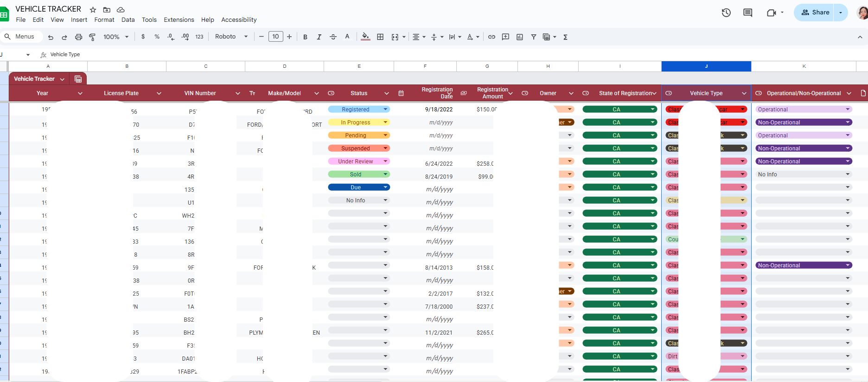This screenshot has width=868, height=382.
Task: Click the print icon in toolbar
Action: click(x=78, y=37)
